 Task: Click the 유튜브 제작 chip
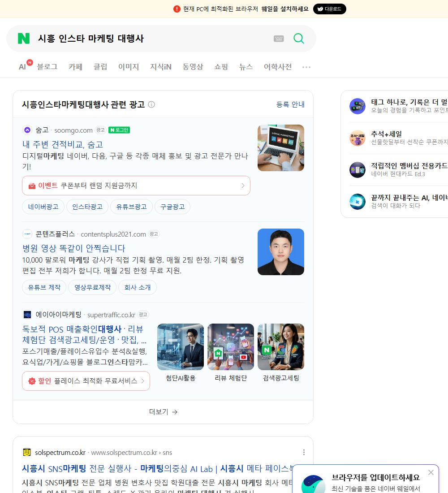pyautogui.click(x=44, y=287)
